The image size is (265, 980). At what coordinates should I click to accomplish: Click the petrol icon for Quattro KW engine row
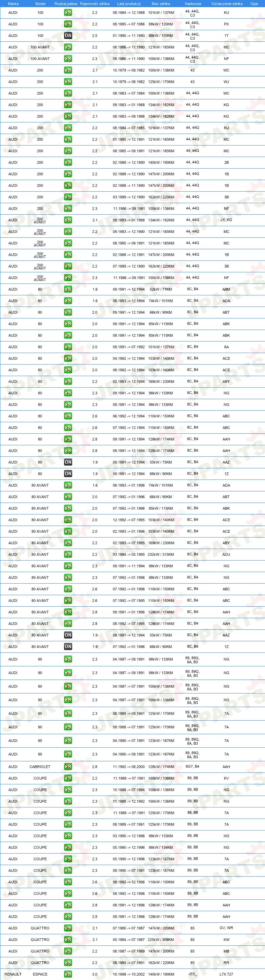pyautogui.click(x=68, y=939)
